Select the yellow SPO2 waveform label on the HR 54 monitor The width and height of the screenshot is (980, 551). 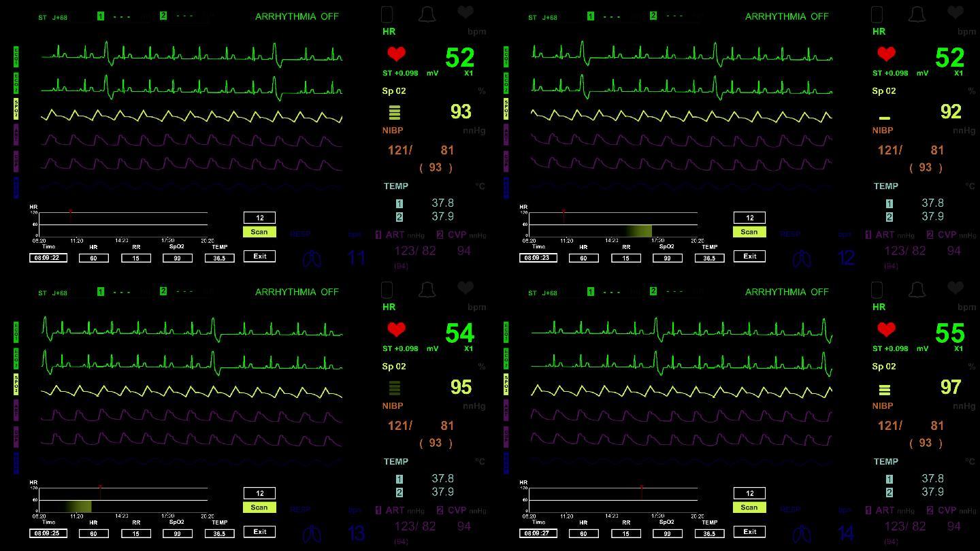click(x=16, y=384)
